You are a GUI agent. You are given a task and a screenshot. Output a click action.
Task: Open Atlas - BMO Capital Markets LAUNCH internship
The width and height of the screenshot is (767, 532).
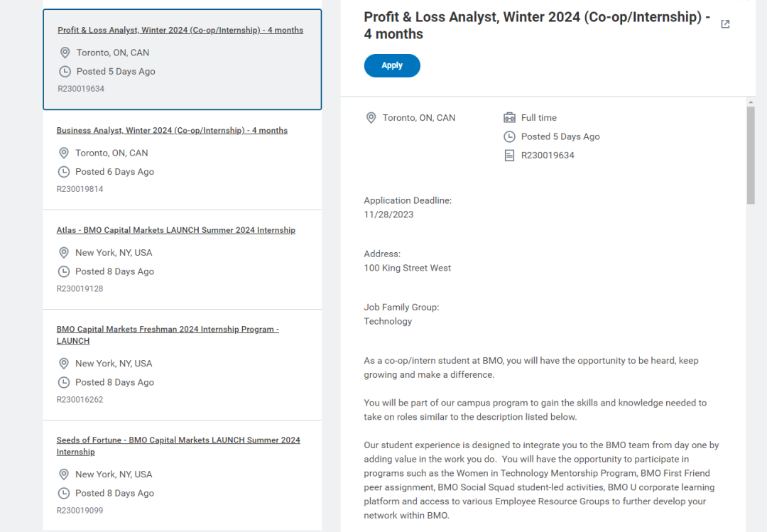point(175,230)
